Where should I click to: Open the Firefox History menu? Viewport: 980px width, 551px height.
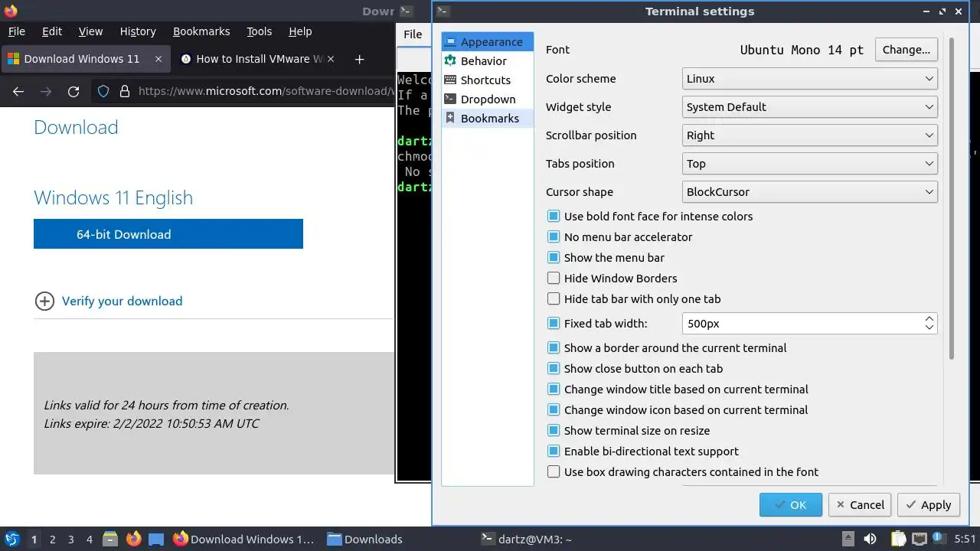click(x=138, y=31)
